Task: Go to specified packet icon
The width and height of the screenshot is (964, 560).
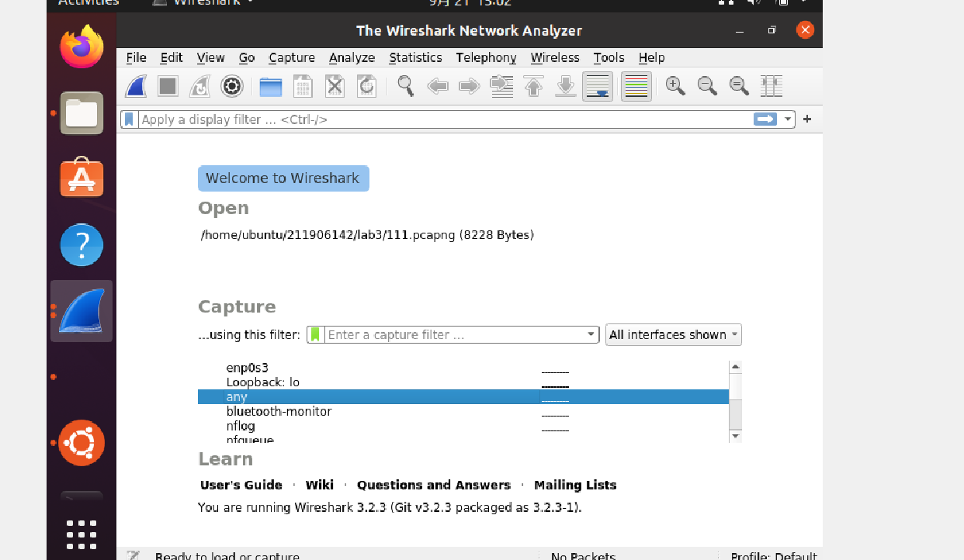Action: (502, 86)
